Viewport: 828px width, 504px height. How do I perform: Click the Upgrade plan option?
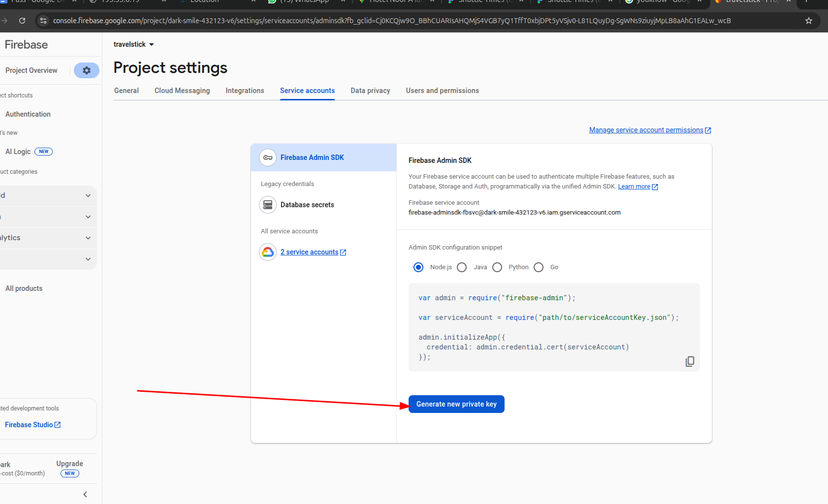click(x=69, y=464)
